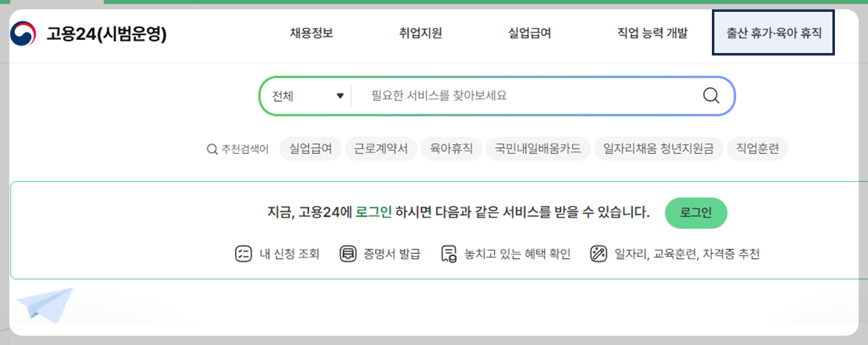Click the 일자리, 교육훈련, 자격증 추천 text
The image size is (868, 345).
(x=687, y=254)
